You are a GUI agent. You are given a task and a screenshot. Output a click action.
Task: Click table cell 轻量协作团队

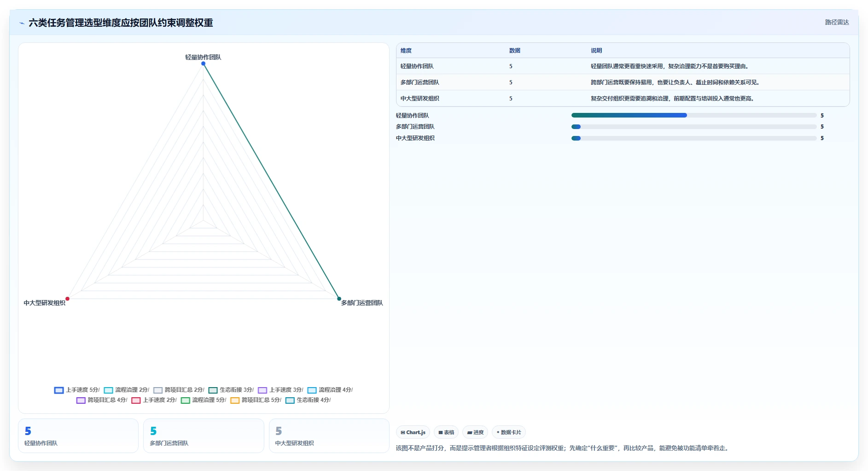(x=417, y=66)
